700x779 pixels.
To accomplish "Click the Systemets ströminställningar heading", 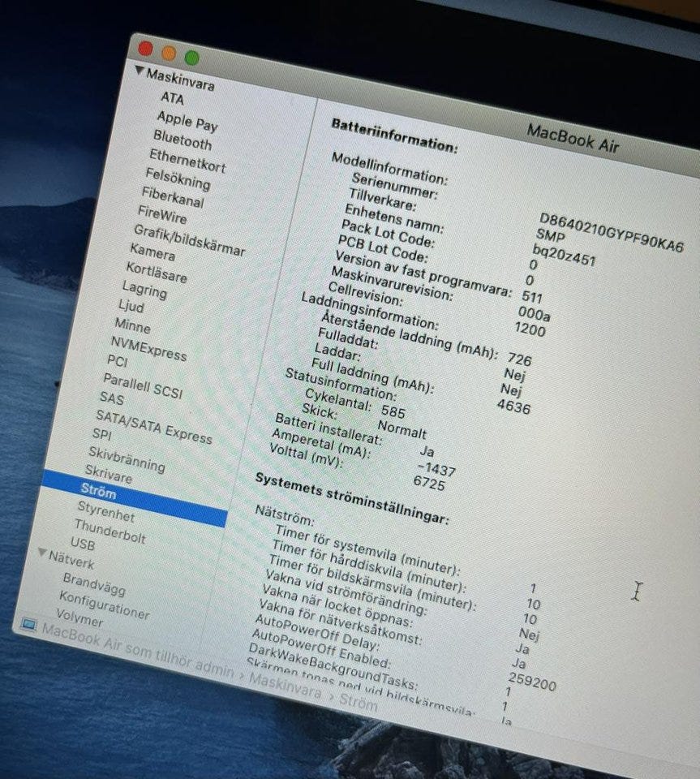I will click(x=351, y=498).
